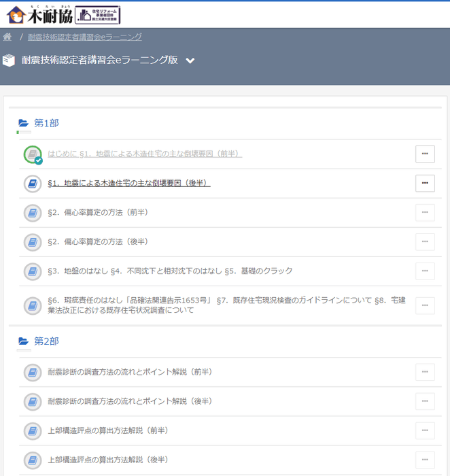Collapse the 第1部 section folder

pos(24,123)
